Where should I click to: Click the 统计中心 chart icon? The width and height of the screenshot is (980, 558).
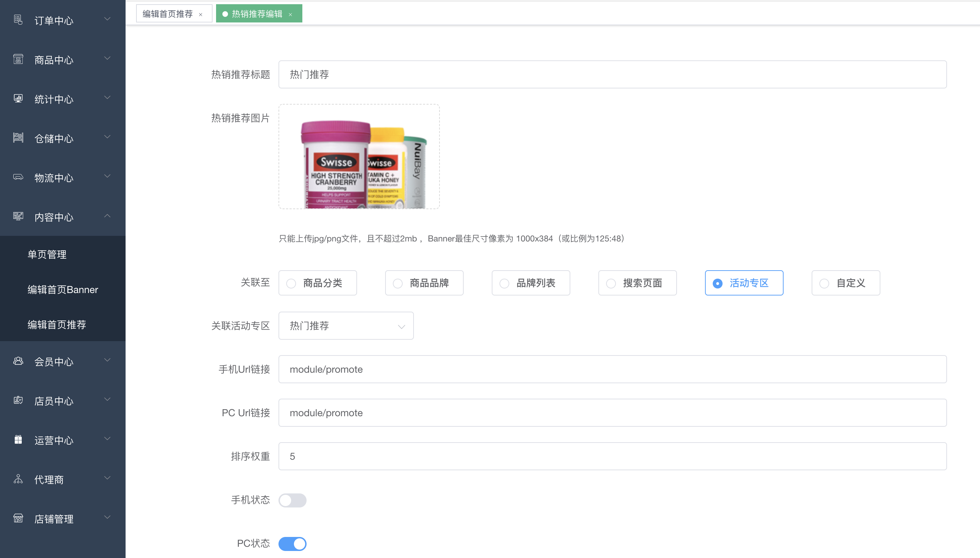(x=18, y=99)
